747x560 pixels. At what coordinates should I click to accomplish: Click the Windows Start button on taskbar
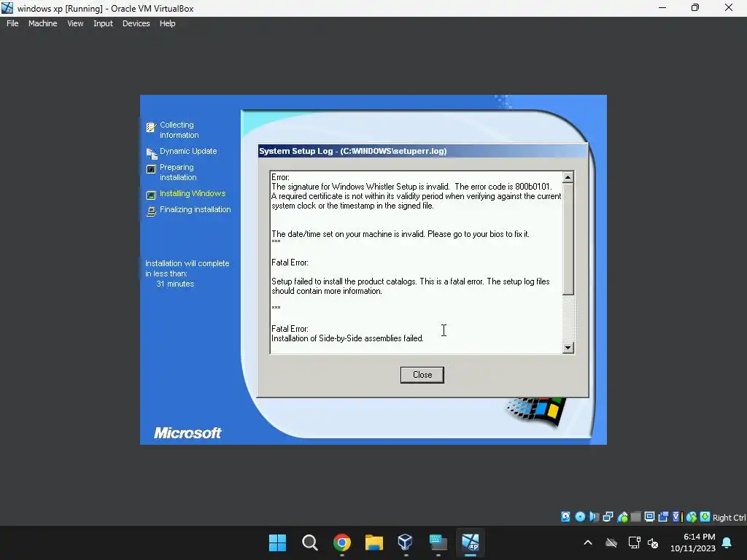277,542
